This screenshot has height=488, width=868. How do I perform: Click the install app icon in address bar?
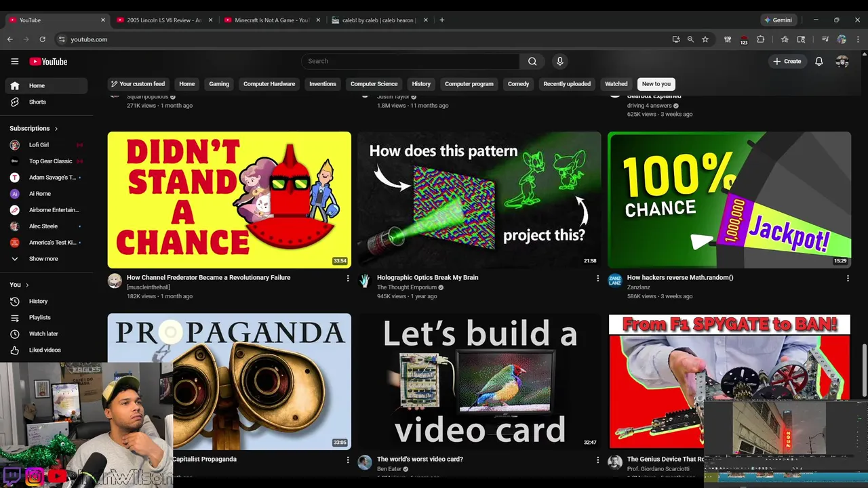pos(676,39)
